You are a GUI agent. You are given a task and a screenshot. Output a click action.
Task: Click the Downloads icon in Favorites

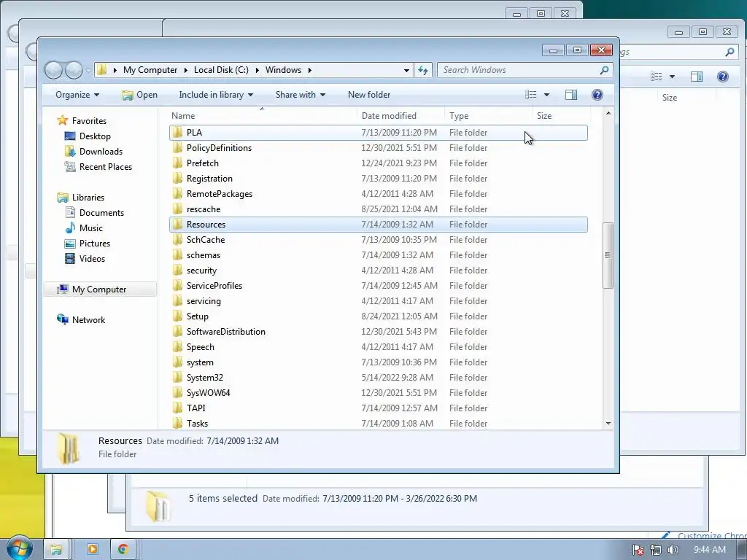coord(70,152)
